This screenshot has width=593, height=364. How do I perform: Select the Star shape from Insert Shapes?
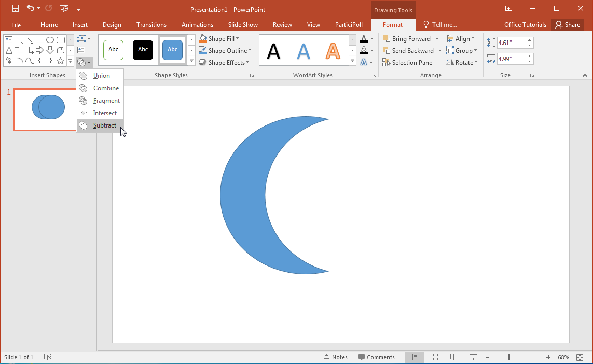coord(60,61)
